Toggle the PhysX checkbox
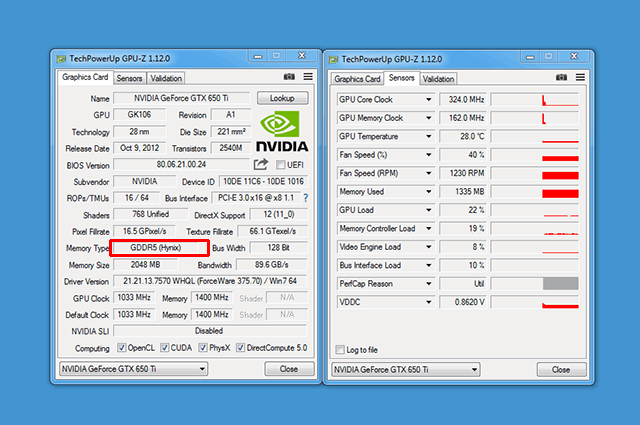This screenshot has width=640, height=425. click(x=203, y=347)
